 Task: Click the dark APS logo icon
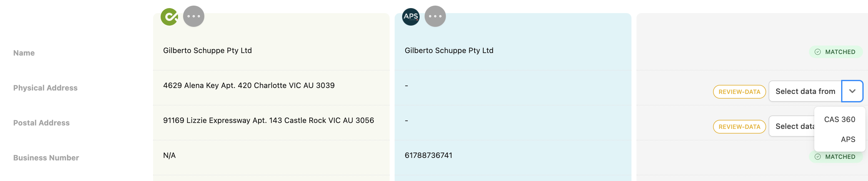click(411, 17)
